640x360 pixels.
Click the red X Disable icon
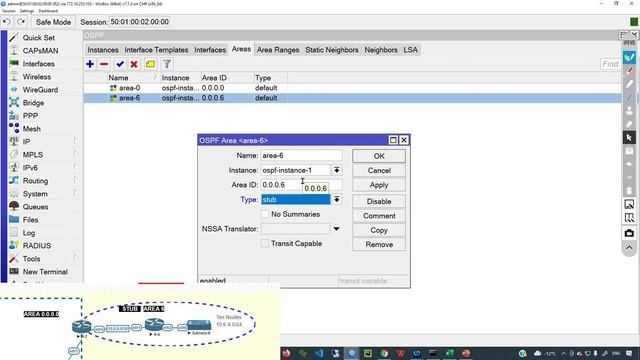coord(134,64)
